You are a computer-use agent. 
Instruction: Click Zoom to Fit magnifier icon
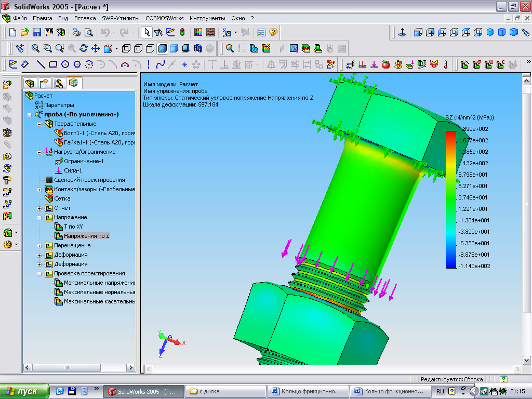tap(35, 48)
